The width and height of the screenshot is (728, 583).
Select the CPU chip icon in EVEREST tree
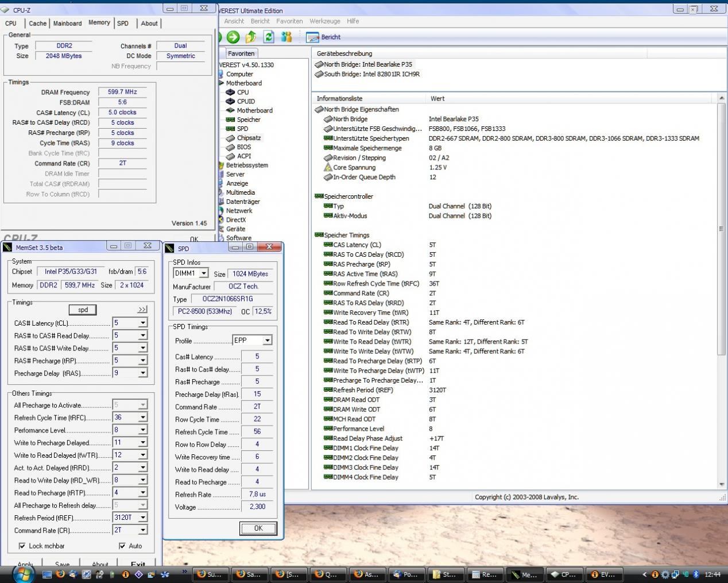coord(230,92)
